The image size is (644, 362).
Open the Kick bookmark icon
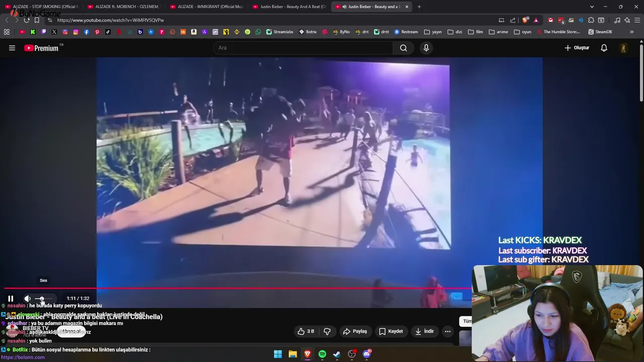[33, 32]
